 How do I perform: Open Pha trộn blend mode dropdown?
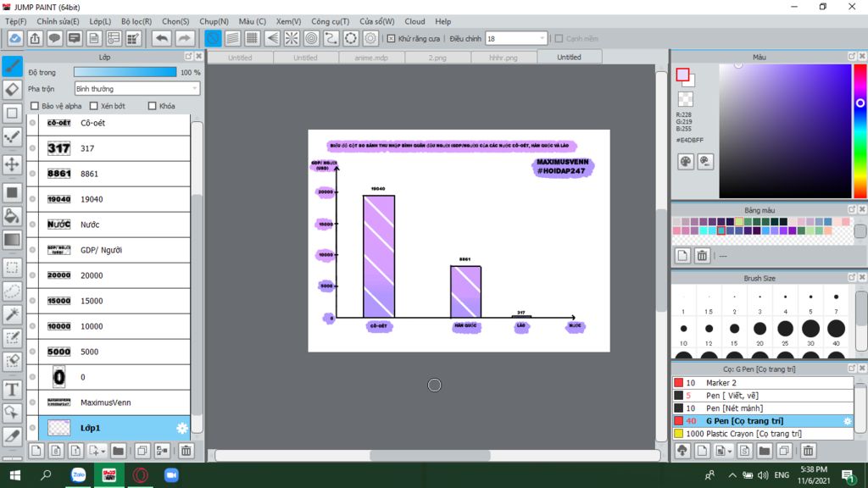tap(136, 88)
